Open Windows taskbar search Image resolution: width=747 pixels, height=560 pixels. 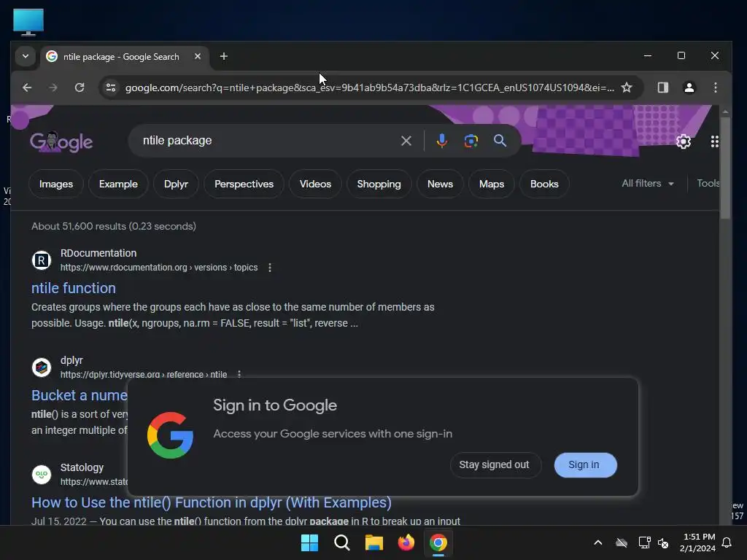click(x=341, y=542)
